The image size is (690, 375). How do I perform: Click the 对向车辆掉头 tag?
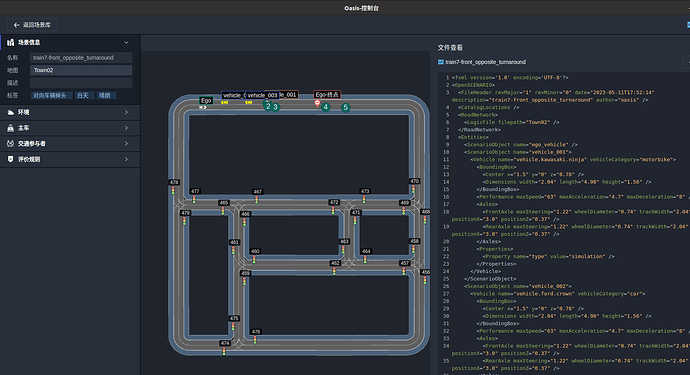pos(50,96)
